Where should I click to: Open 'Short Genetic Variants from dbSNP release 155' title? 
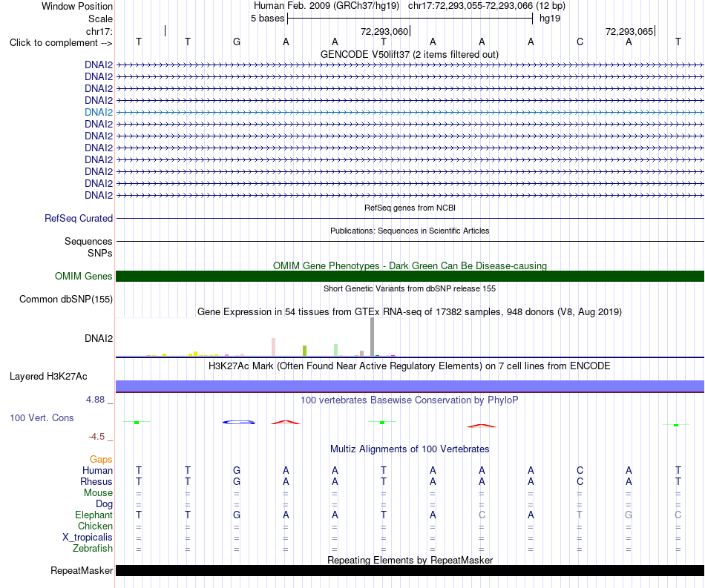click(410, 289)
